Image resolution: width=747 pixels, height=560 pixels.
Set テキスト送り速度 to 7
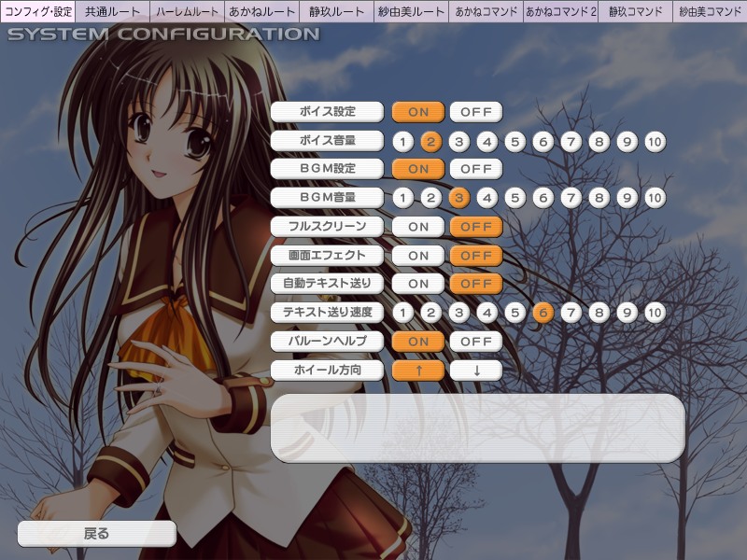[x=571, y=313]
